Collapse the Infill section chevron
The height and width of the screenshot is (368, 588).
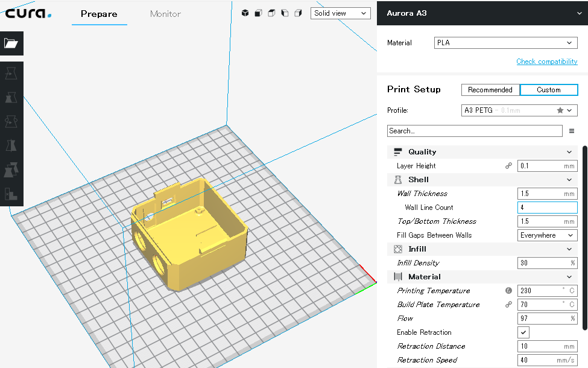point(569,249)
